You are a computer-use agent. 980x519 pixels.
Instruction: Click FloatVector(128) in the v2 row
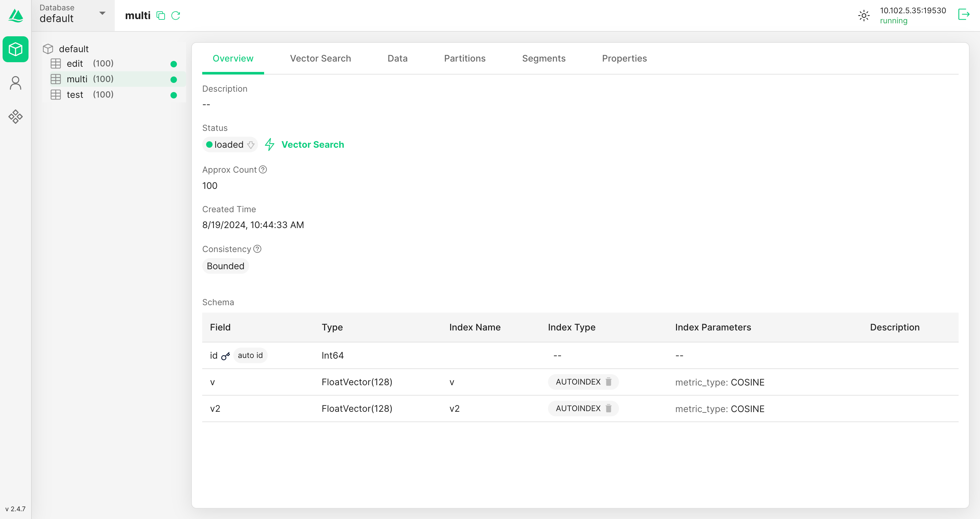(356, 408)
